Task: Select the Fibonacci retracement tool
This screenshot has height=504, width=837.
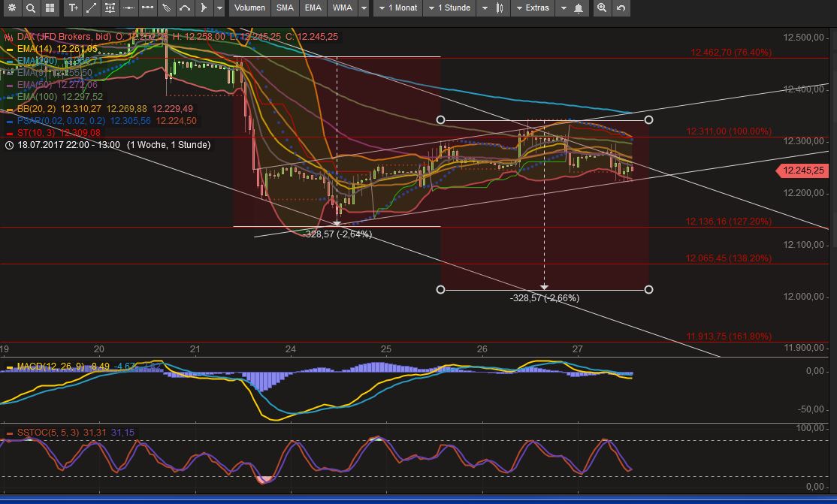Action: (x=110, y=8)
